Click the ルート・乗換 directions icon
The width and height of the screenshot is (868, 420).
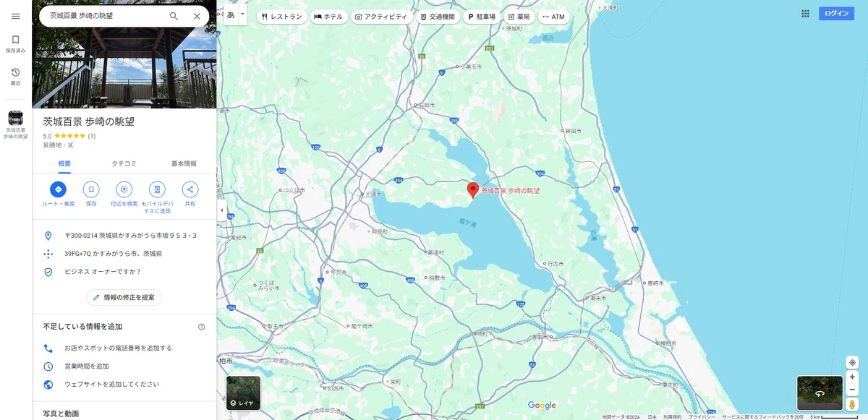click(58, 189)
